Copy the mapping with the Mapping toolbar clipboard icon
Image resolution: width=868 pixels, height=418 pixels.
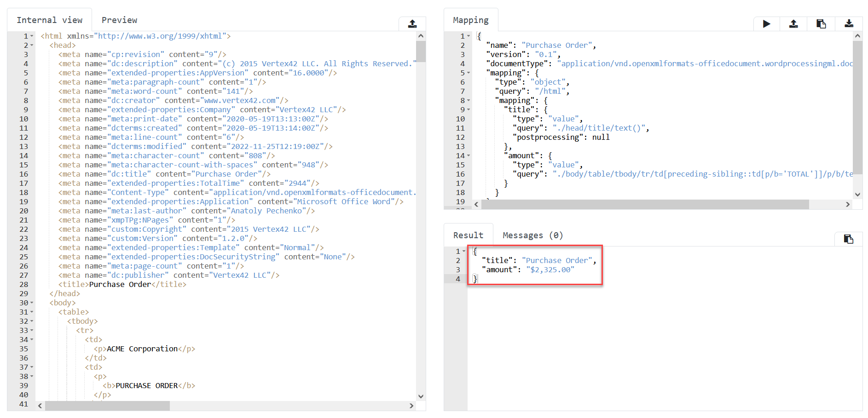821,24
